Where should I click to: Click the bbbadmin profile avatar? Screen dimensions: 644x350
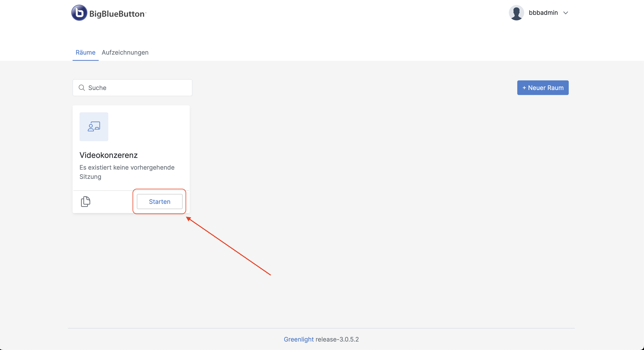pyautogui.click(x=516, y=13)
